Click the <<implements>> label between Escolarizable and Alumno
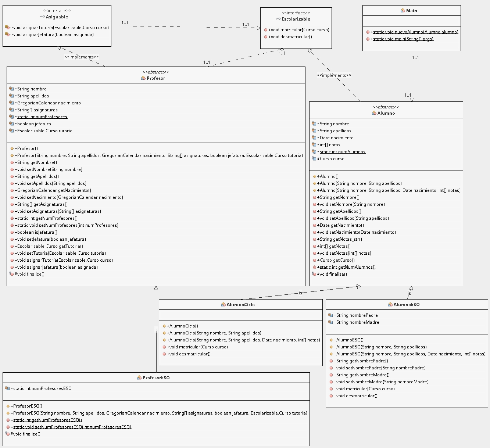 (334, 75)
